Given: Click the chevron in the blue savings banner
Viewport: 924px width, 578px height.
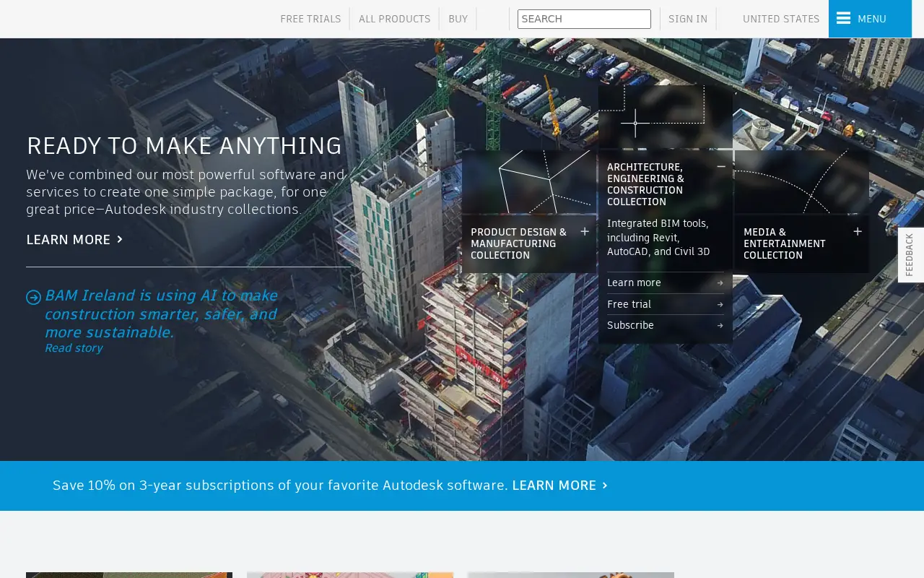Looking at the screenshot, I should click(605, 486).
